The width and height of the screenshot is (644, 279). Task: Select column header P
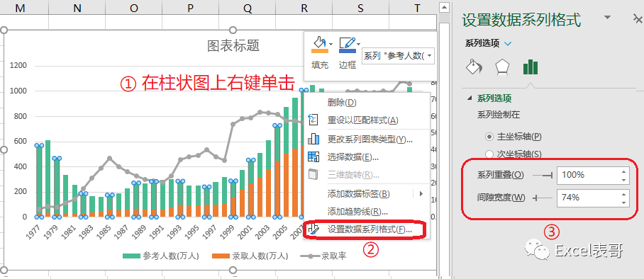[190, 8]
